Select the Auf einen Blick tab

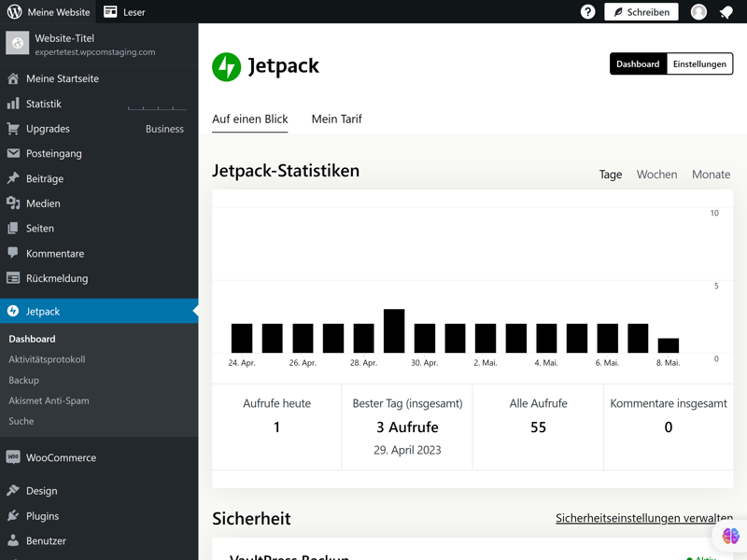click(x=250, y=119)
